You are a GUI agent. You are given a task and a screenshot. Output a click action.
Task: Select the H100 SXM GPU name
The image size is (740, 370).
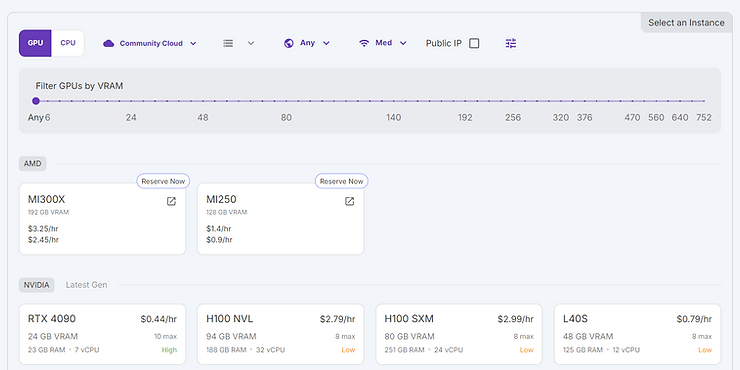pyautogui.click(x=409, y=319)
